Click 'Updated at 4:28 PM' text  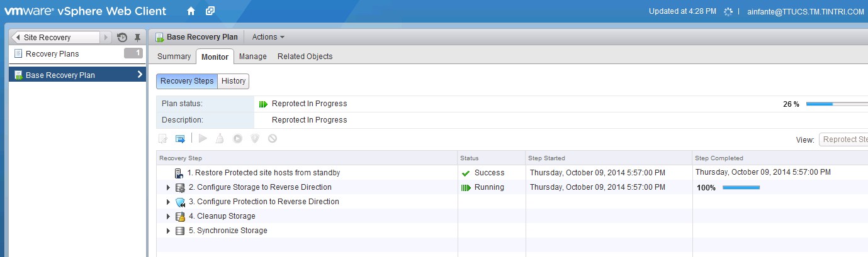pyautogui.click(x=682, y=11)
